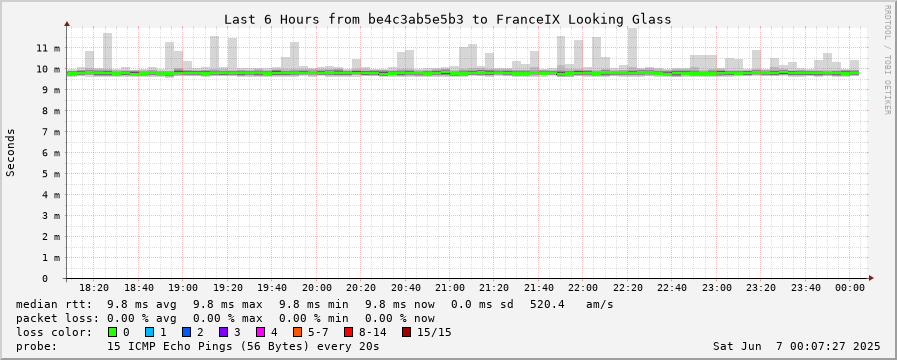The width and height of the screenshot is (897, 360).
Task: Click the red 8-14 loss swatch
Action: pos(348,332)
